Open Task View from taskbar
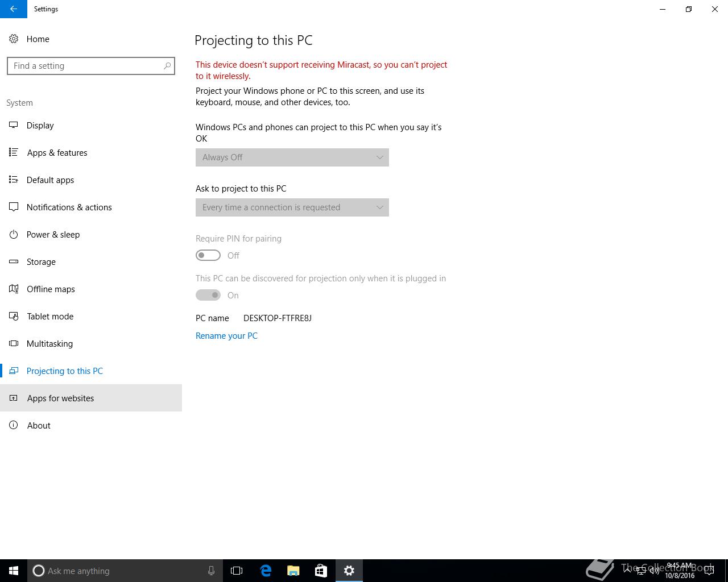This screenshot has height=582, width=728. pyautogui.click(x=237, y=571)
